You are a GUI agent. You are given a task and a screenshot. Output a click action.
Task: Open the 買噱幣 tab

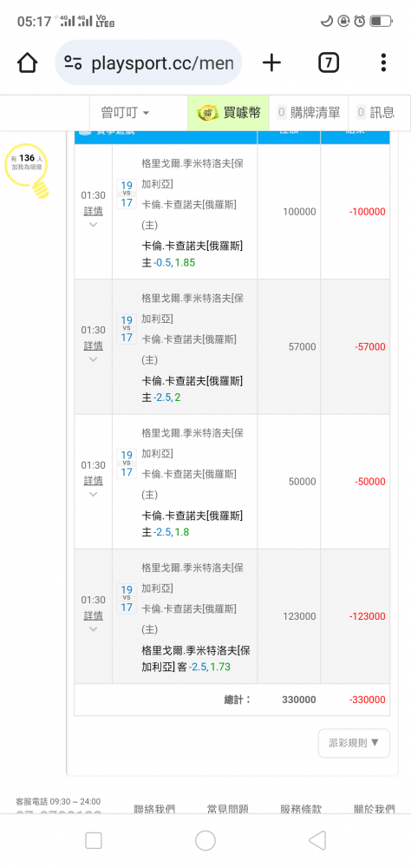(228, 113)
